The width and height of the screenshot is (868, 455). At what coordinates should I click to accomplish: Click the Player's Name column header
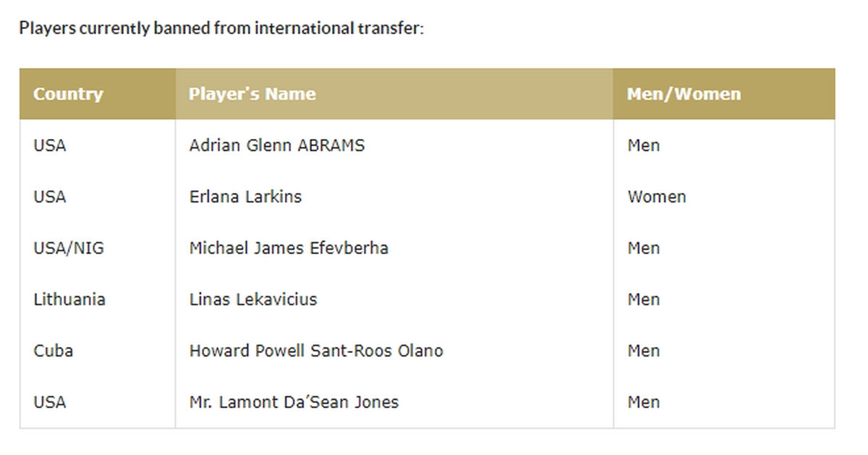pyautogui.click(x=252, y=94)
